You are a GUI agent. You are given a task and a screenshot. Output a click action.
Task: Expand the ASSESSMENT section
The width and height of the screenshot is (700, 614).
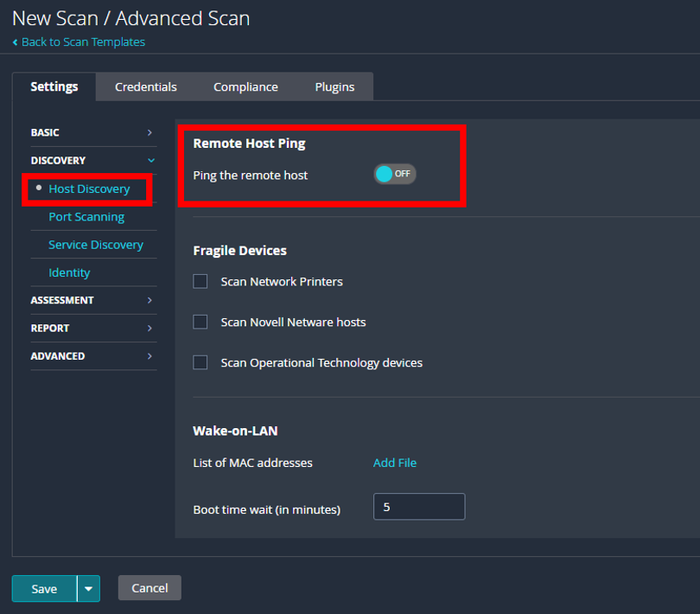92,300
